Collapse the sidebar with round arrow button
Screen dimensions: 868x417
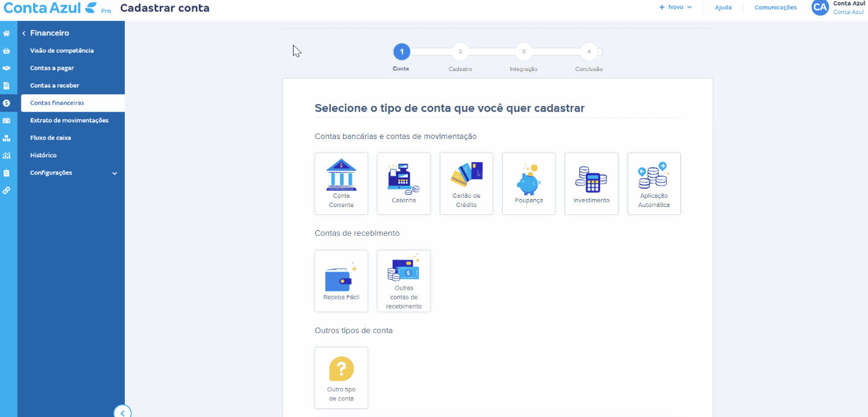122,413
